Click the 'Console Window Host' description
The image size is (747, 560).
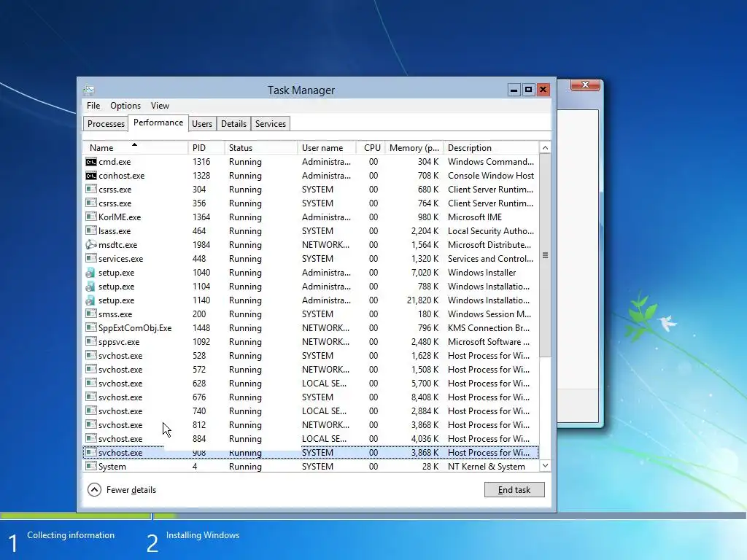click(491, 175)
